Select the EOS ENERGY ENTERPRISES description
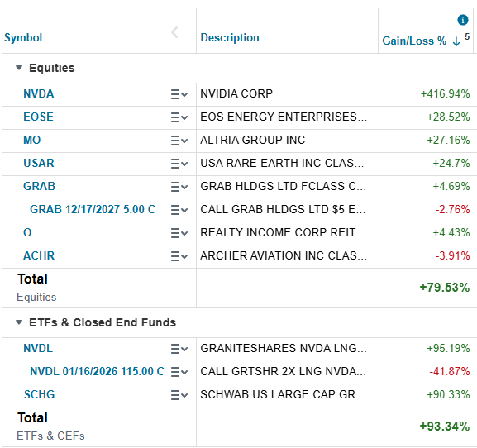 pyautogui.click(x=284, y=117)
